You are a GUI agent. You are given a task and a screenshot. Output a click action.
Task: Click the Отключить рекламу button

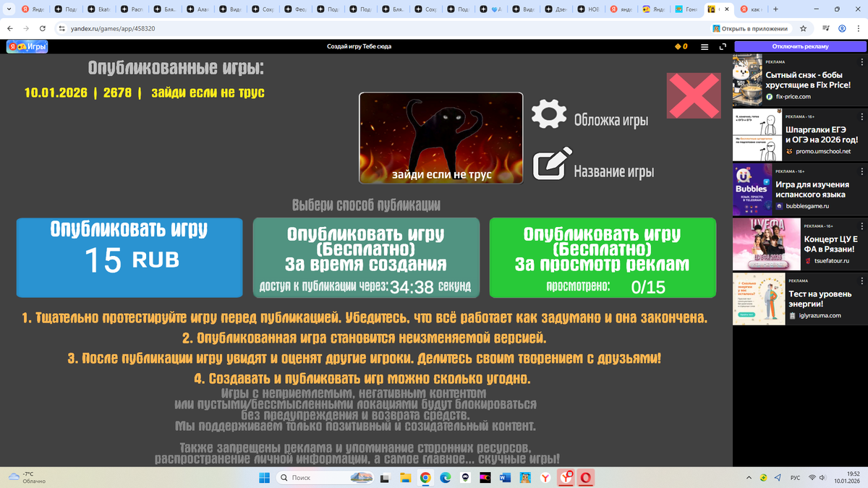point(799,46)
